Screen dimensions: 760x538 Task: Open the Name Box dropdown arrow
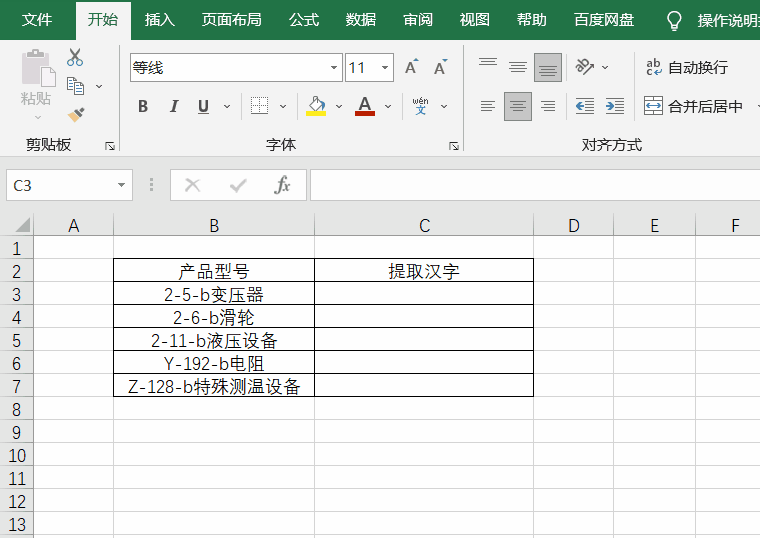[121, 185]
